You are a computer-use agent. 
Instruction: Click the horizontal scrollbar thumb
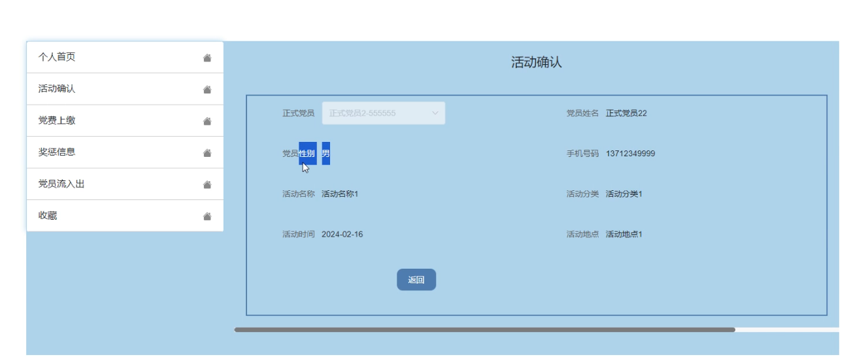[x=485, y=330]
